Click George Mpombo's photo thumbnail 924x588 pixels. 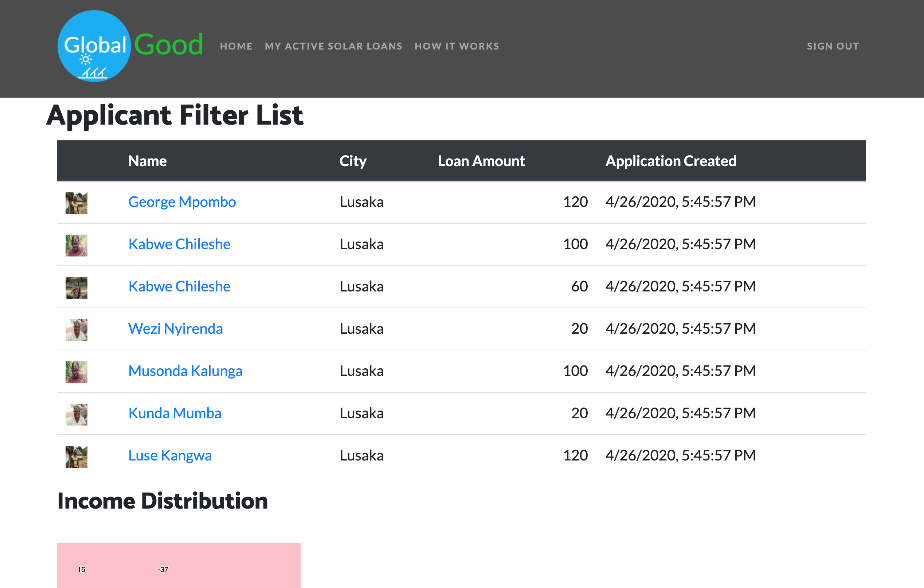click(x=77, y=203)
